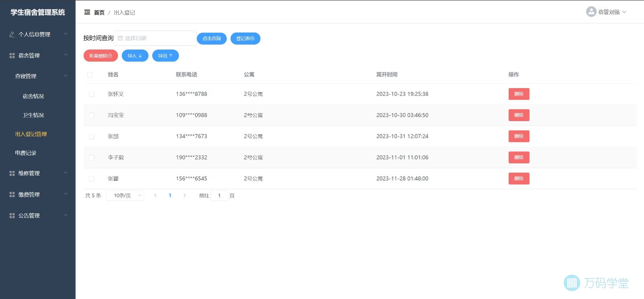Delete the 冯宝宝 record
The image size is (644, 299).
(519, 115)
